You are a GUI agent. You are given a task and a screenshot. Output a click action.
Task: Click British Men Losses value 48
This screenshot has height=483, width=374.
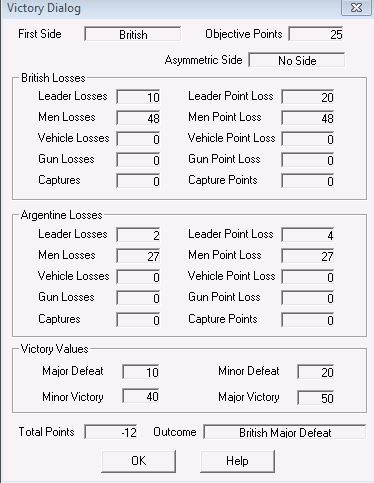pyautogui.click(x=138, y=118)
